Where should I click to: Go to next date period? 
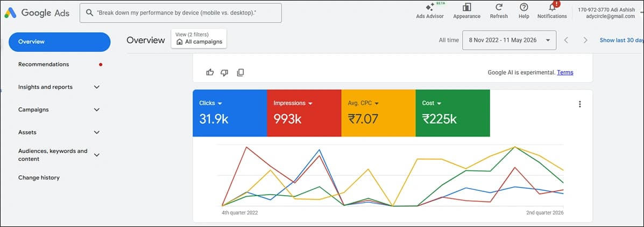[x=585, y=40]
